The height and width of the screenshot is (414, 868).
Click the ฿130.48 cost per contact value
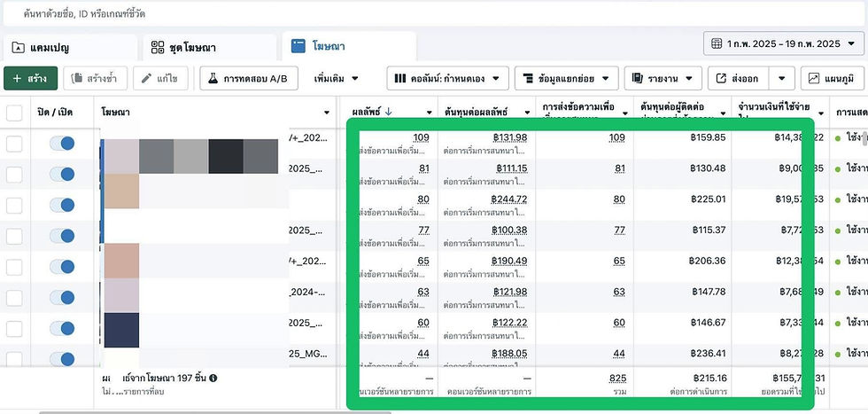(708, 168)
